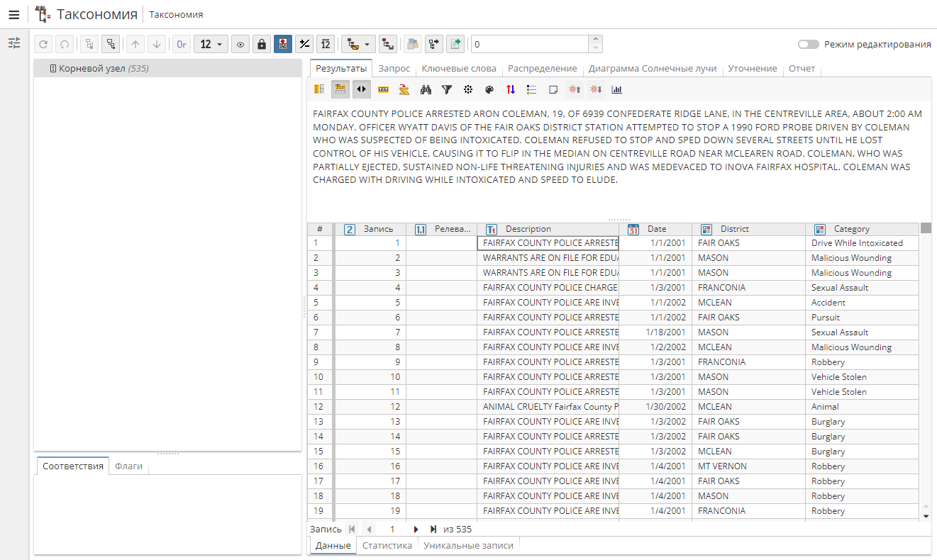Click the red tree-with-bracket toolbar icon
937x560 pixels.
pyautogui.click(x=387, y=44)
